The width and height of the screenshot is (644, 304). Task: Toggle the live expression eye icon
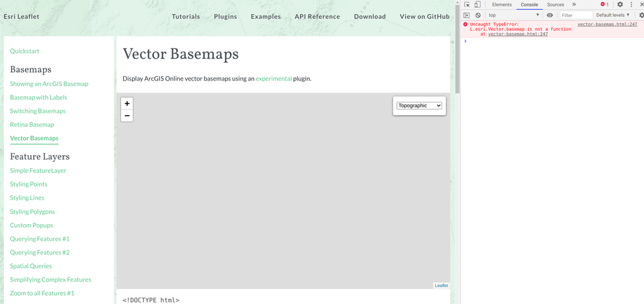[x=550, y=15]
